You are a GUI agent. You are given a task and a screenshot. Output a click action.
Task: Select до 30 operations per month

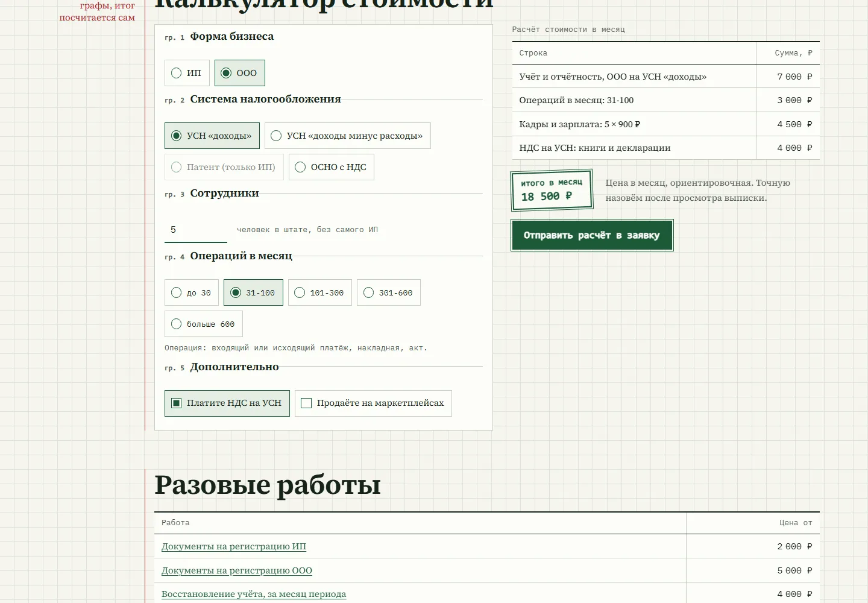click(x=191, y=292)
